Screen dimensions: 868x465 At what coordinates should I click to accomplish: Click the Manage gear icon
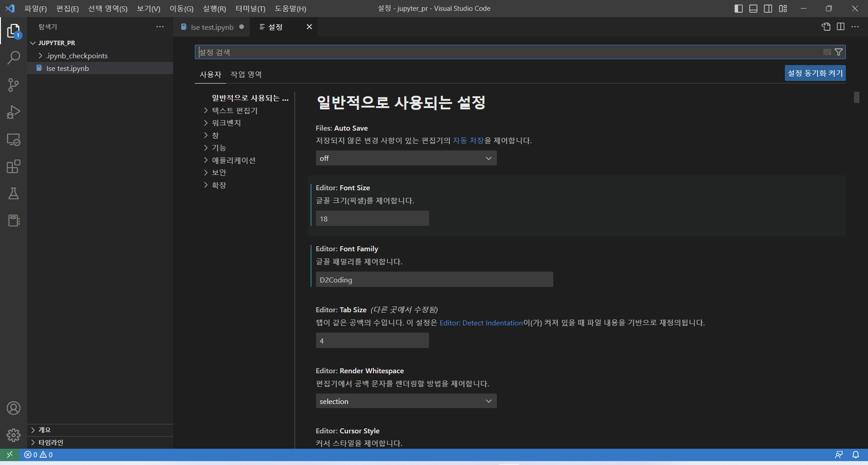pyautogui.click(x=14, y=435)
